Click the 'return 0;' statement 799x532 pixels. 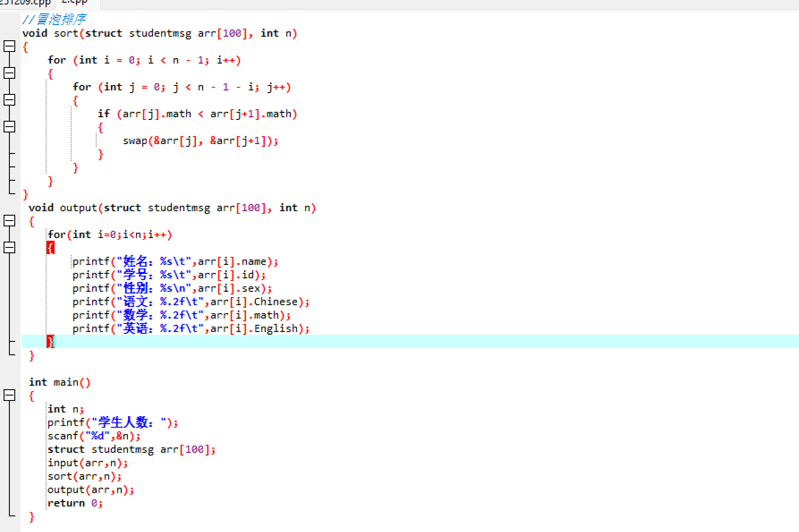[x=75, y=503]
